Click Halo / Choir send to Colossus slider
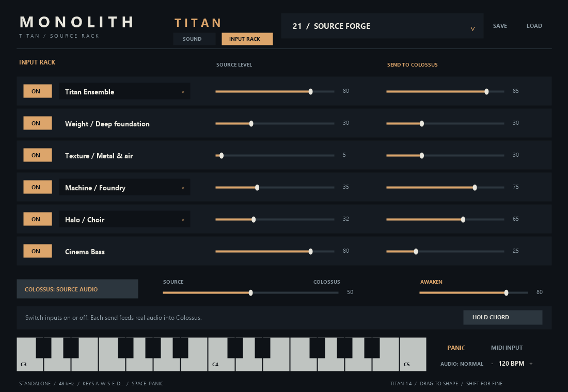The width and height of the screenshot is (568, 392). (445, 219)
